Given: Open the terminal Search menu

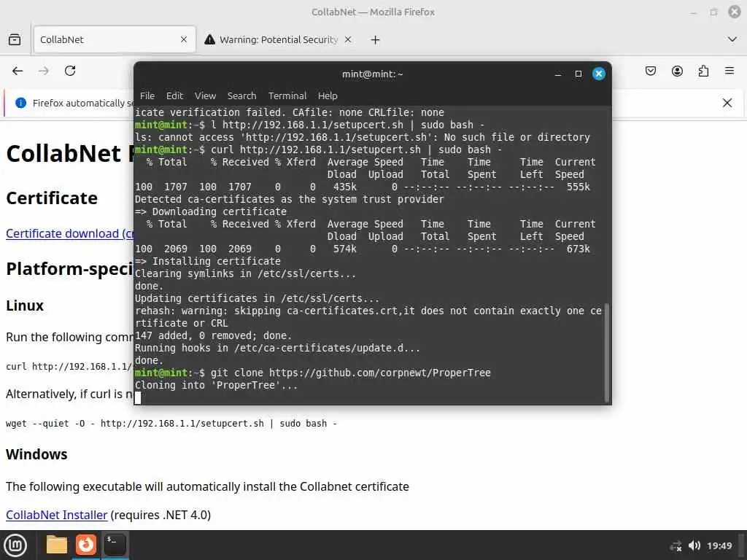Looking at the screenshot, I should point(241,96).
